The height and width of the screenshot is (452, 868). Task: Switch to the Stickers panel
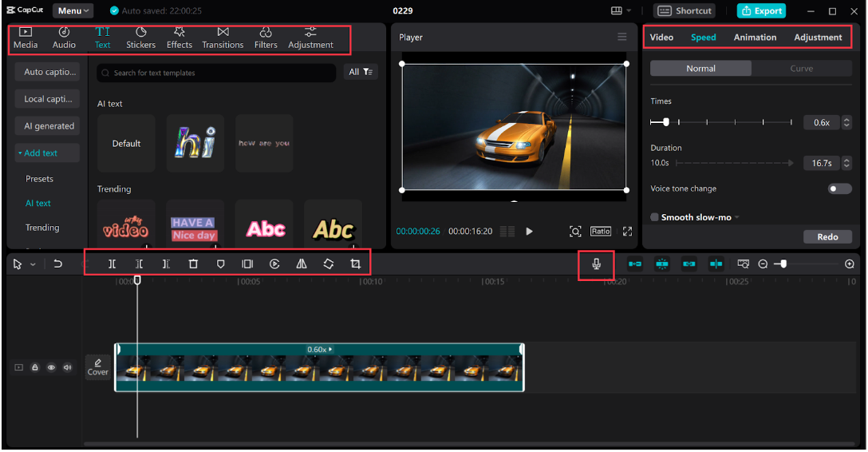[140, 38]
